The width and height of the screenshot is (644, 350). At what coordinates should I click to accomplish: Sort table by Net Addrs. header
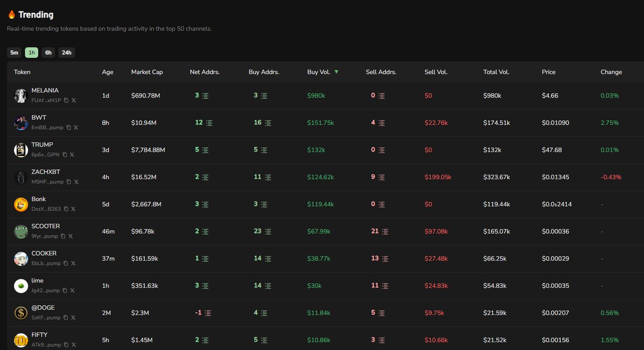(x=205, y=72)
